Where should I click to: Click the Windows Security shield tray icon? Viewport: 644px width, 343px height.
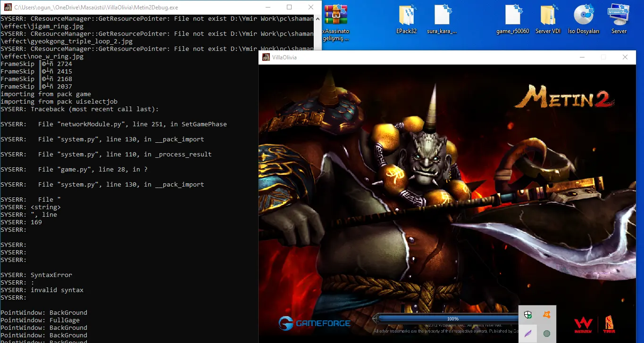(x=528, y=315)
